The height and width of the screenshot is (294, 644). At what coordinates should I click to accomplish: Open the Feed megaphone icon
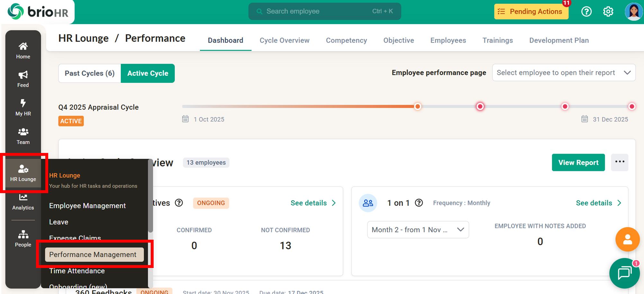point(23,79)
